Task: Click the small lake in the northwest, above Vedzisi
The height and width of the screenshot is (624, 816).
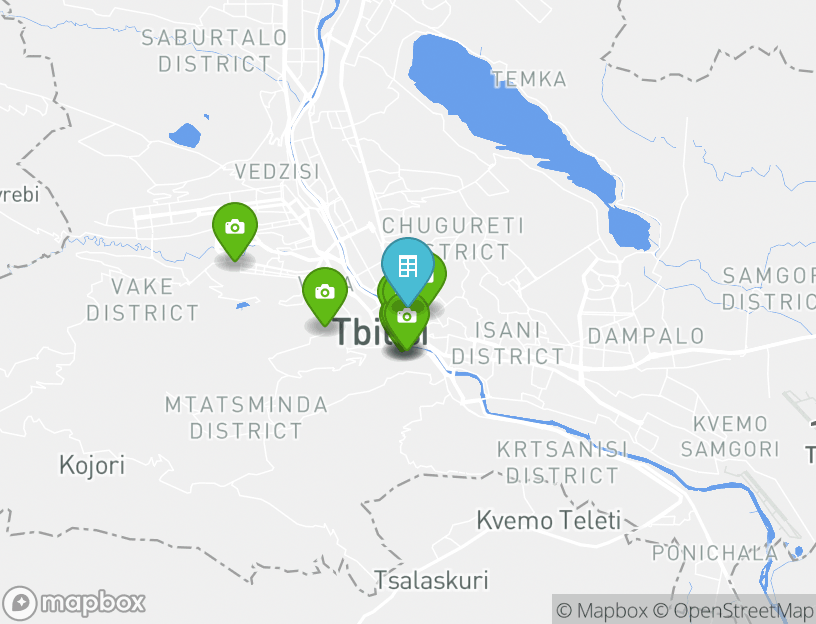Action: (x=185, y=135)
